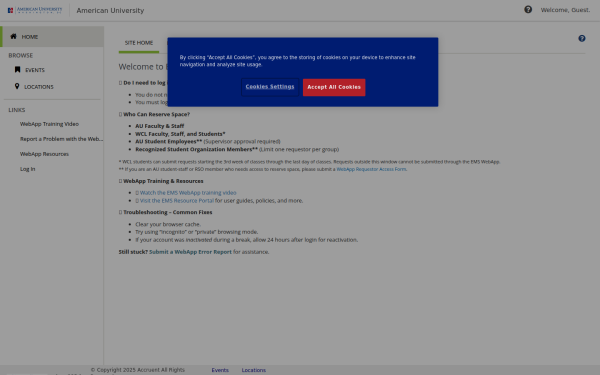Click the Home house icon
The height and width of the screenshot is (375, 600).
point(13,36)
